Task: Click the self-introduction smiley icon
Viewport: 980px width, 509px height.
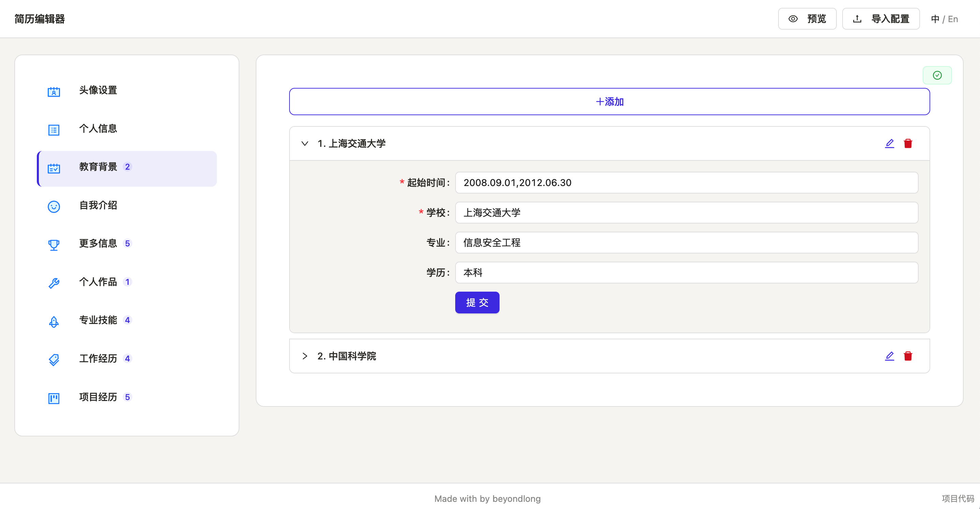Action: coord(54,206)
